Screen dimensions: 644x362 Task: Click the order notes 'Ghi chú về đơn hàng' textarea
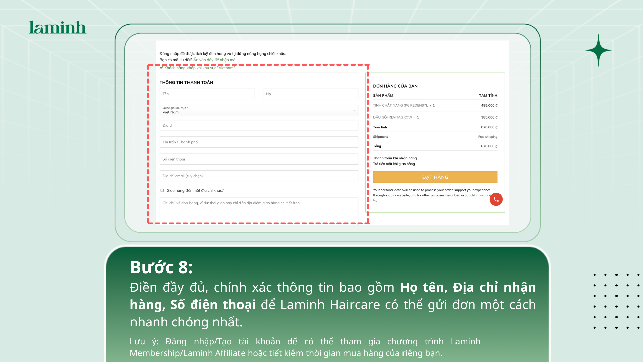coord(259,210)
